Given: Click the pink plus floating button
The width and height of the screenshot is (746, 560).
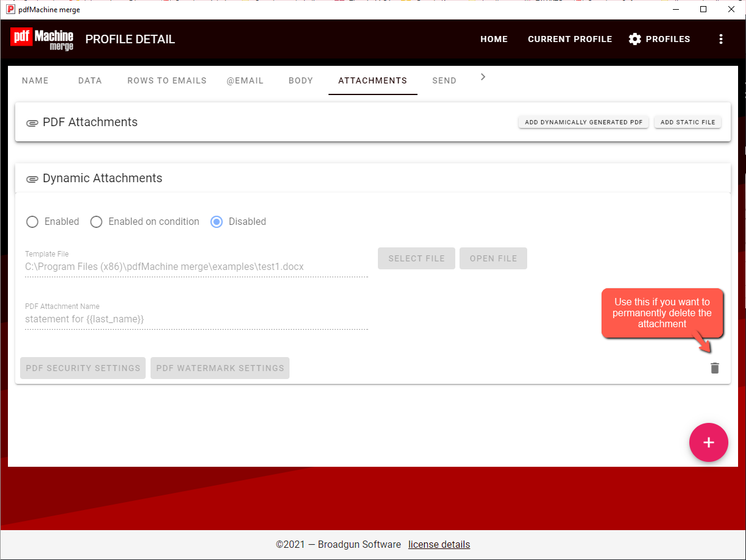Looking at the screenshot, I should [708, 442].
